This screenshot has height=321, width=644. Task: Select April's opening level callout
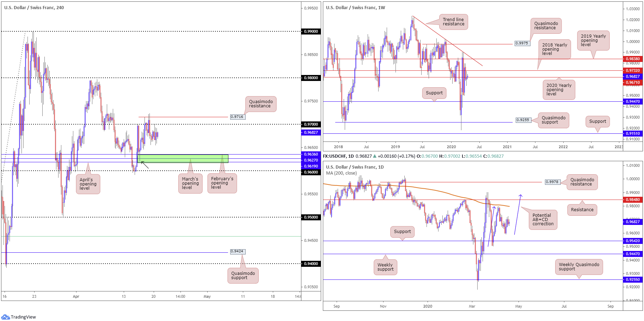click(x=88, y=184)
